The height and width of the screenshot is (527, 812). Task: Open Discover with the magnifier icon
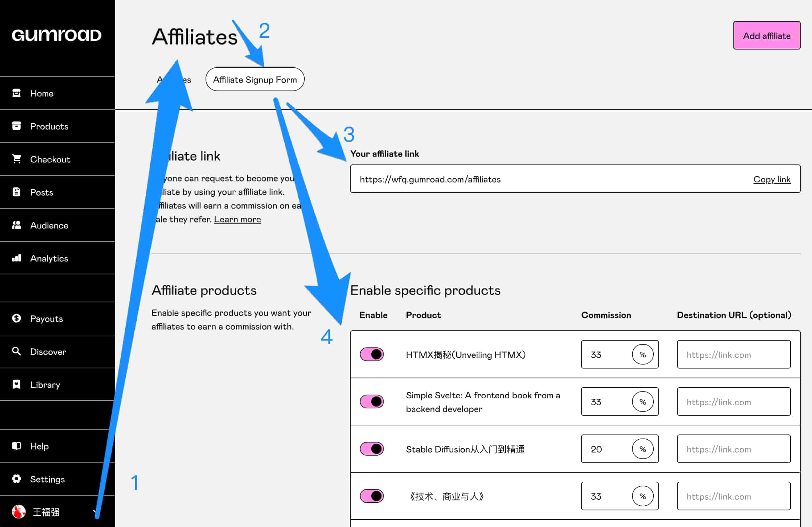[17, 351]
